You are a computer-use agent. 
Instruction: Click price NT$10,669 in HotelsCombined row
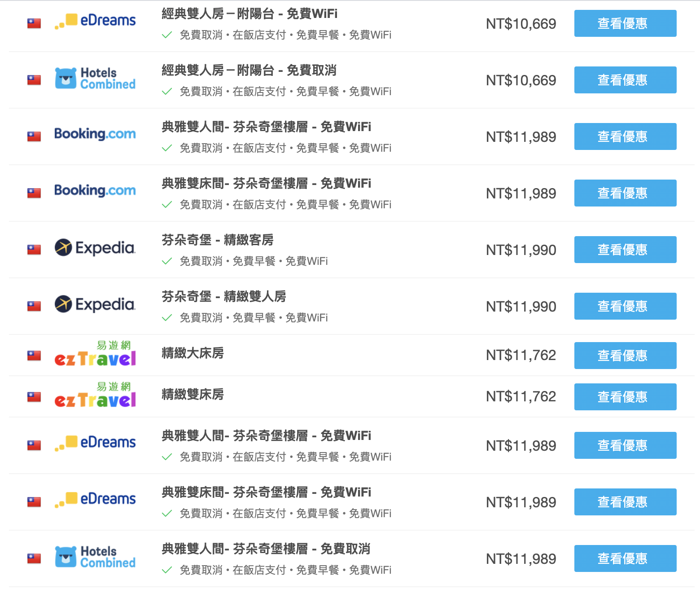point(521,80)
